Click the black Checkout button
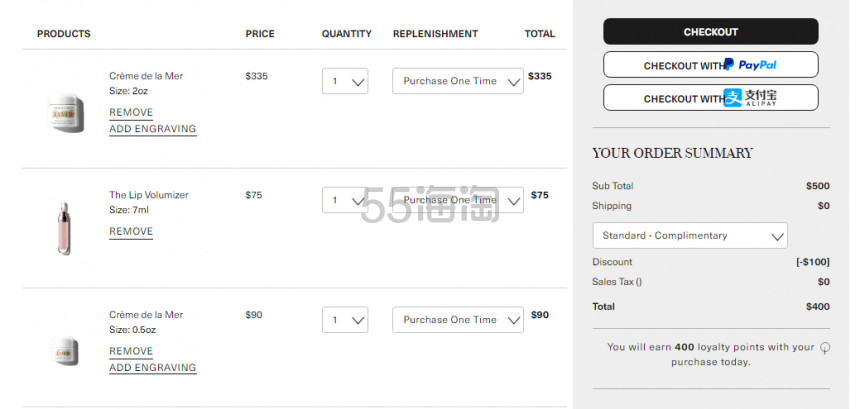Image resolution: width=860 pixels, height=409 pixels. (711, 32)
